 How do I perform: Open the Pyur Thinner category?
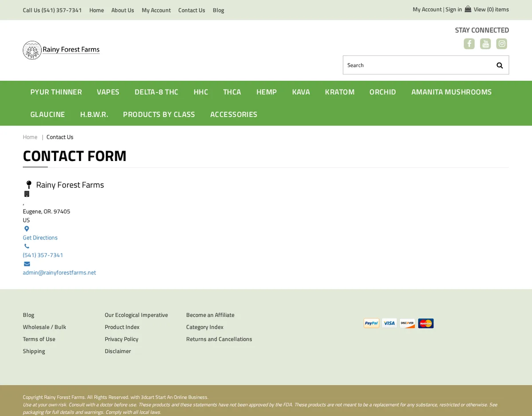click(56, 92)
